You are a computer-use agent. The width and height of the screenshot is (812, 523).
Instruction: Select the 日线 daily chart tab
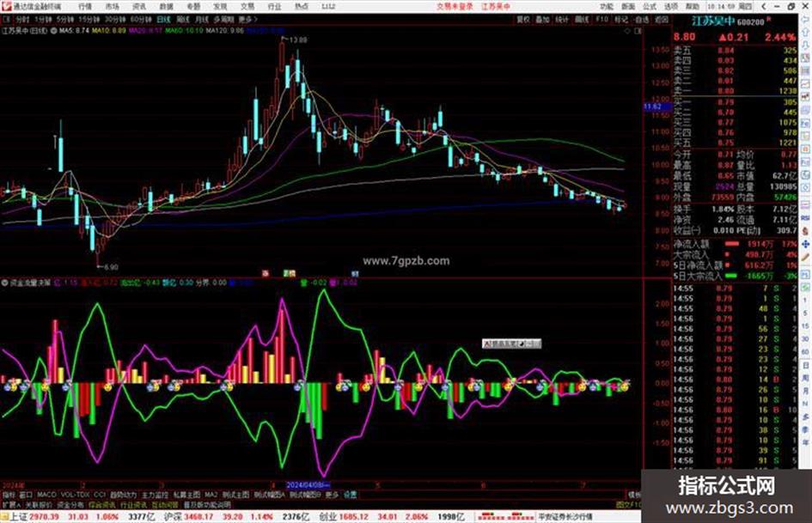(163, 20)
